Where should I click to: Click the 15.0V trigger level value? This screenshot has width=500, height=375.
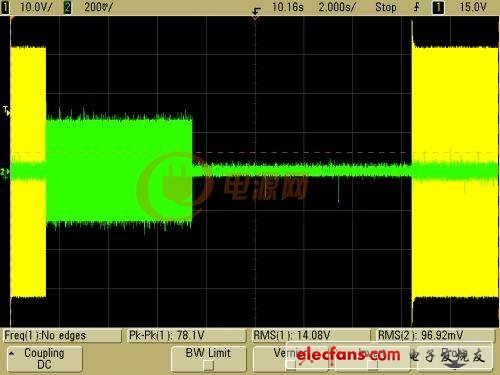pos(473,7)
